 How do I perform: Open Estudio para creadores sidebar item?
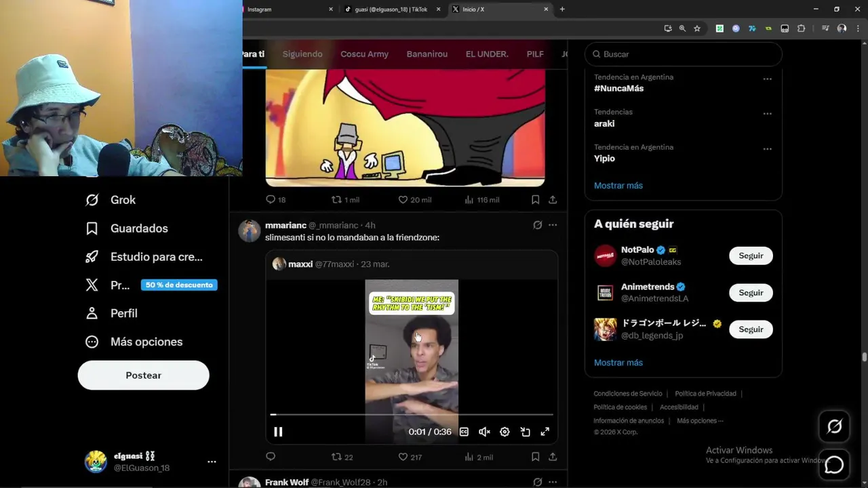pyautogui.click(x=144, y=257)
